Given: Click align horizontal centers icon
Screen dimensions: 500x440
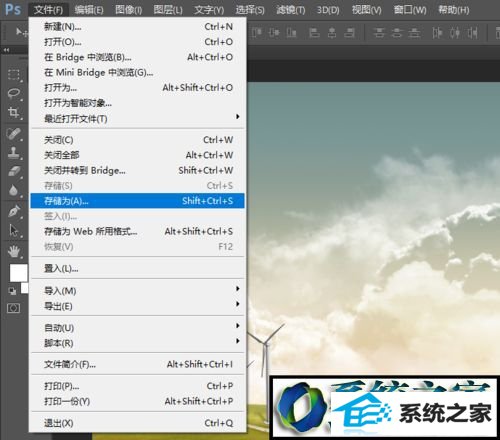Looking at the screenshot, I should coord(332,33).
